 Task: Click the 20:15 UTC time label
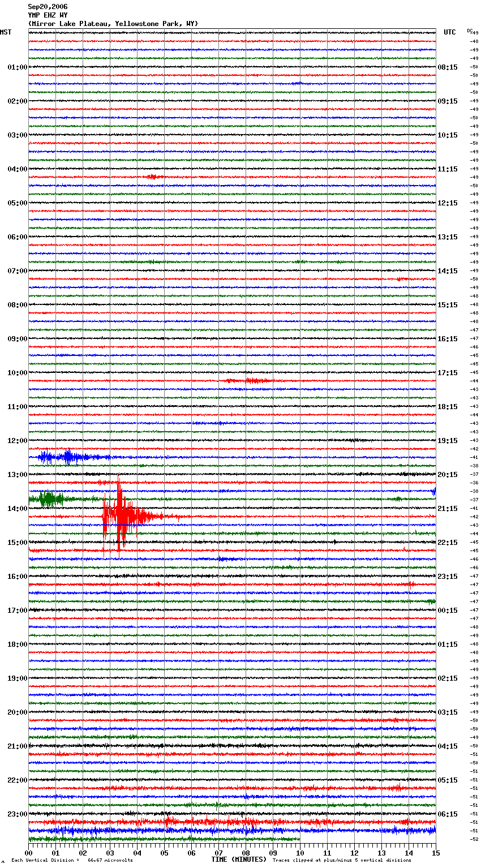tap(448, 475)
